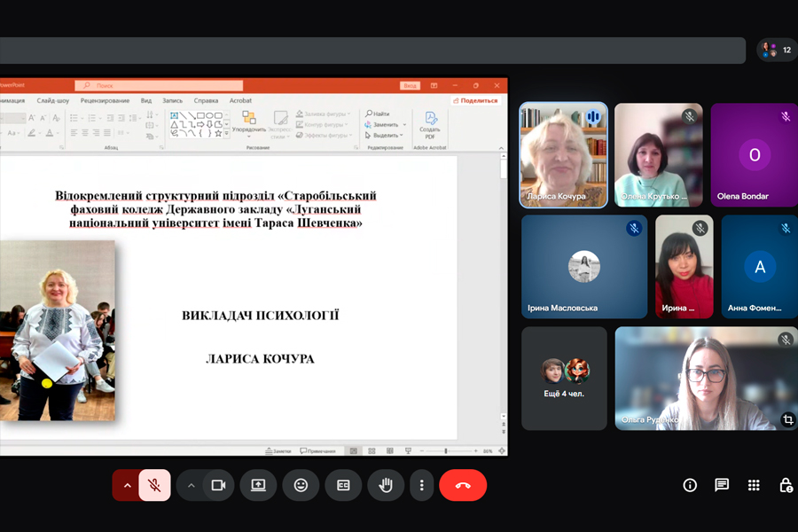Open Эффекты фигуры effects dropdown

pyautogui.click(x=323, y=136)
